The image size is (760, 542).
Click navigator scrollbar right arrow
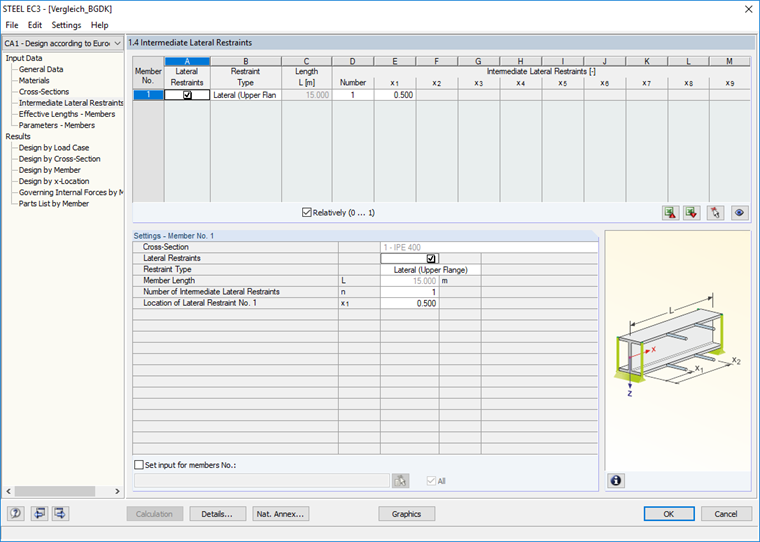tap(117, 491)
